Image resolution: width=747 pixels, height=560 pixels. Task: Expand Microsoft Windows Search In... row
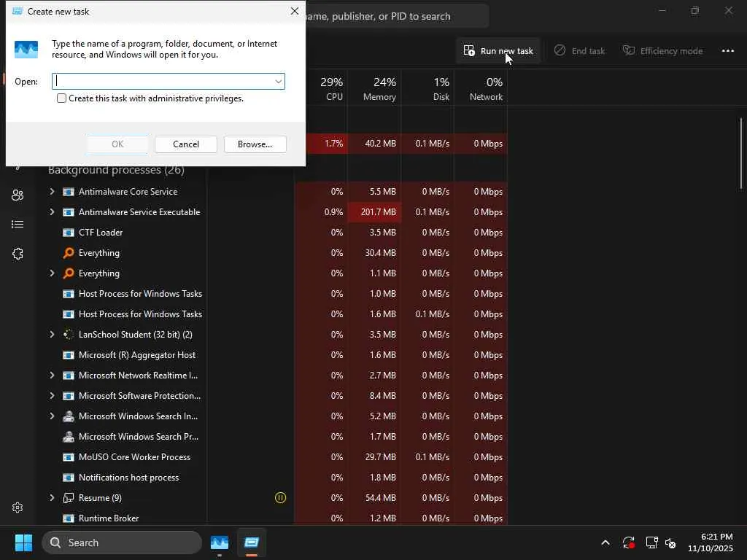click(52, 416)
